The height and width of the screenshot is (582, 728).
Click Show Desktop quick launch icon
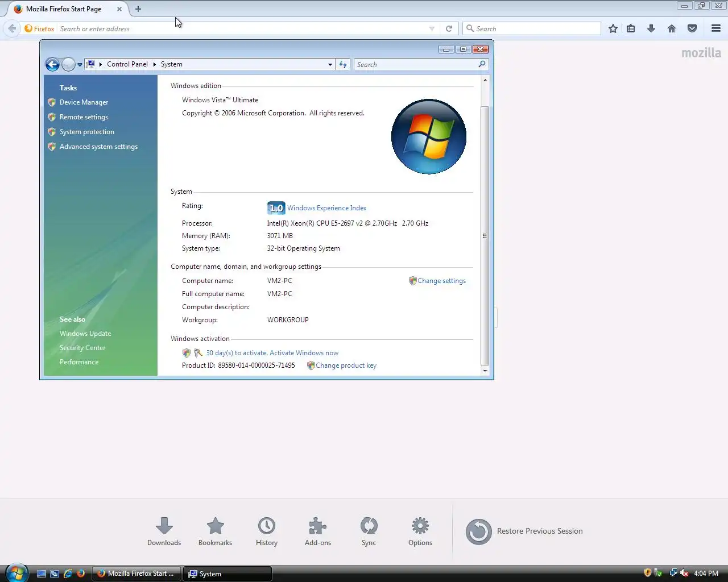(x=42, y=574)
